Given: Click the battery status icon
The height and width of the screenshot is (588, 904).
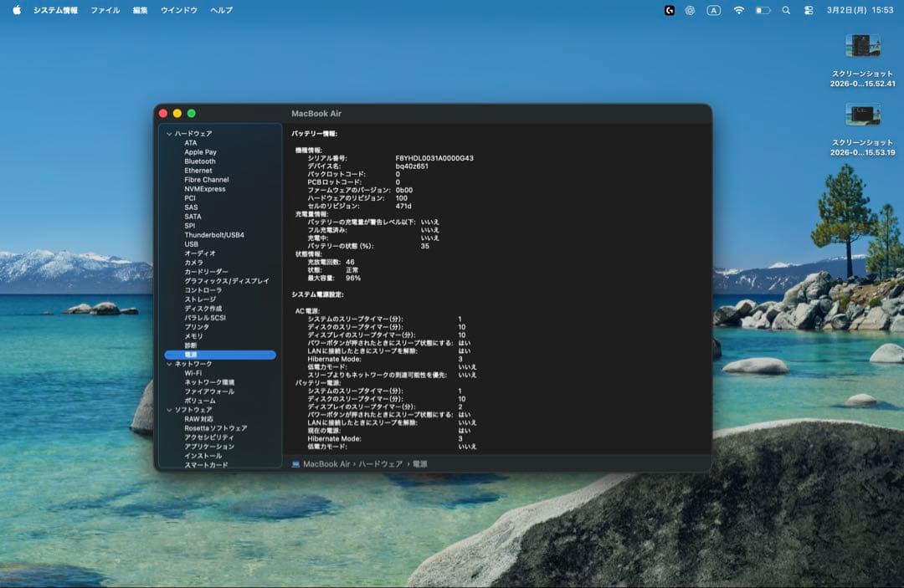Looking at the screenshot, I should coord(763,10).
